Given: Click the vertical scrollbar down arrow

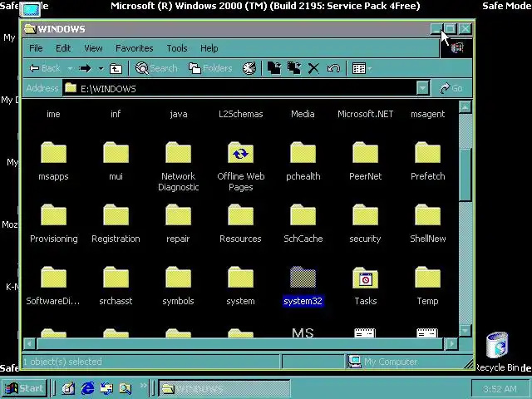Looking at the screenshot, I should tap(465, 330).
